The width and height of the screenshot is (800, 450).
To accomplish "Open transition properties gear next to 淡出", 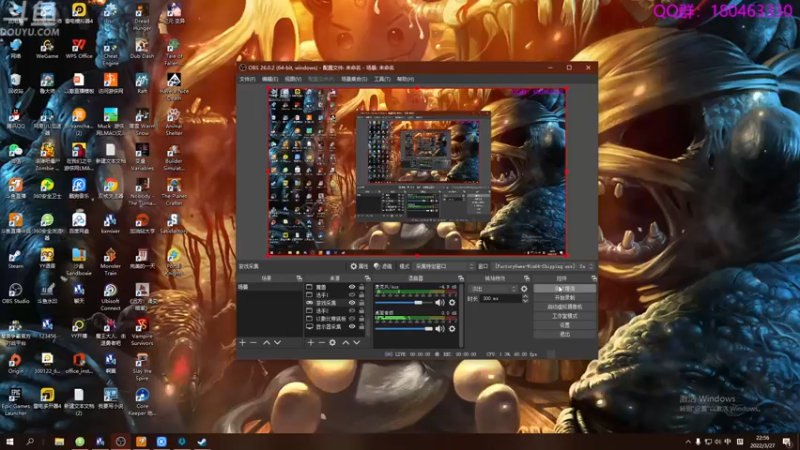I will point(524,289).
